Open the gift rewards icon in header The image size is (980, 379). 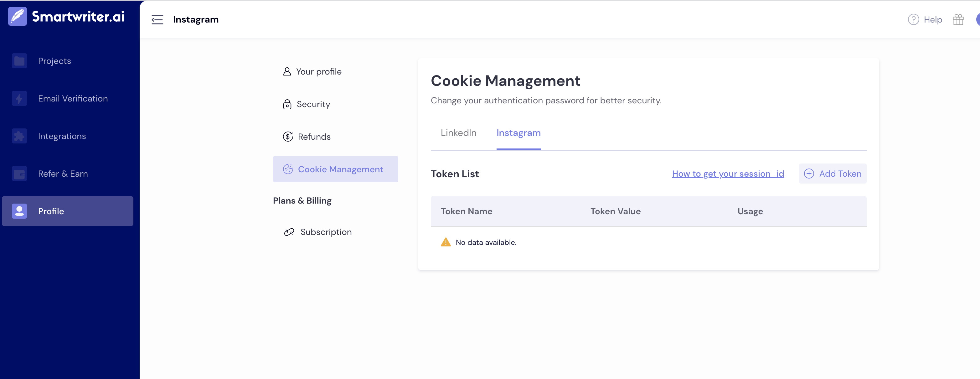click(x=958, y=19)
